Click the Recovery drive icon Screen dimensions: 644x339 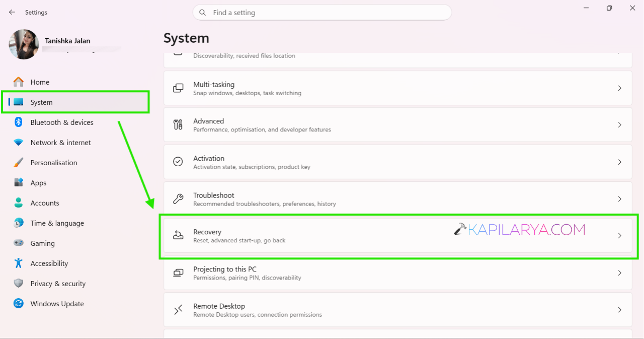178,235
